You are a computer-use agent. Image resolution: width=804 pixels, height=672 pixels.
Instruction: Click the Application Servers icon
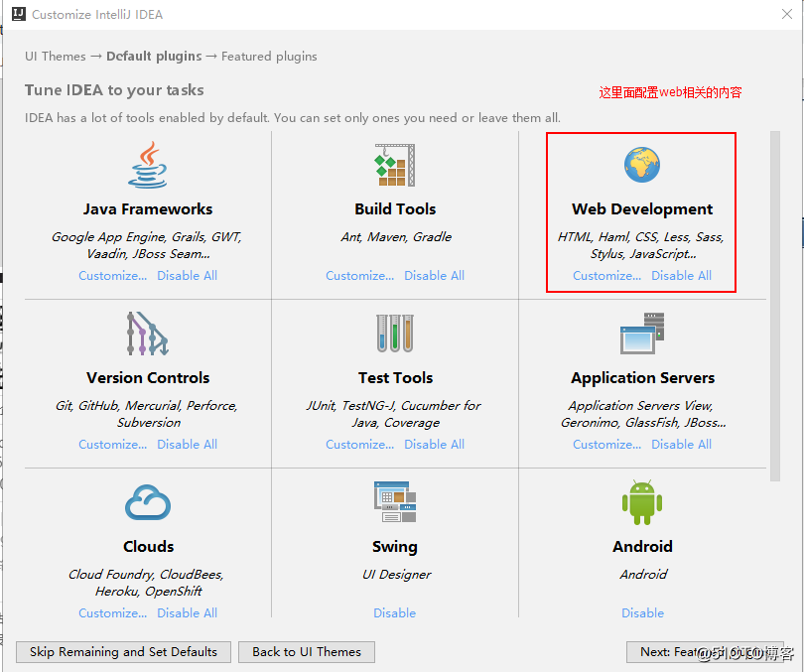pyautogui.click(x=642, y=334)
